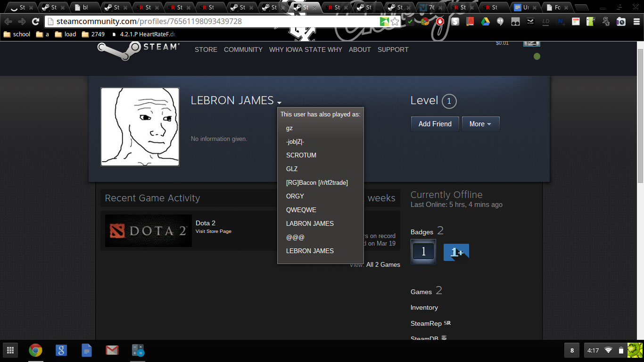This screenshot has width=644, height=362.
Task: Open the WHY IOWA STATE WHY menu
Action: click(x=305, y=49)
